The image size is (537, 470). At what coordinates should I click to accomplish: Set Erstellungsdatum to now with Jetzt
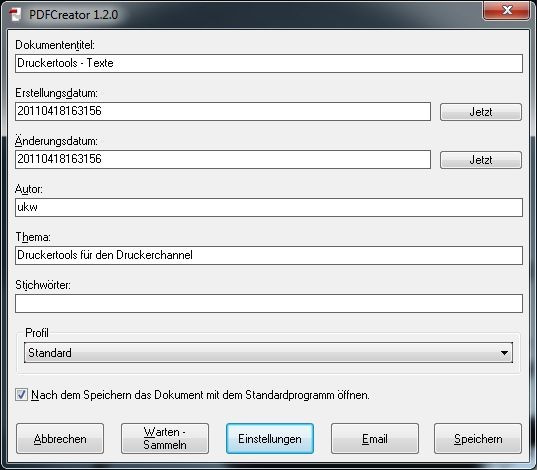coord(481,112)
